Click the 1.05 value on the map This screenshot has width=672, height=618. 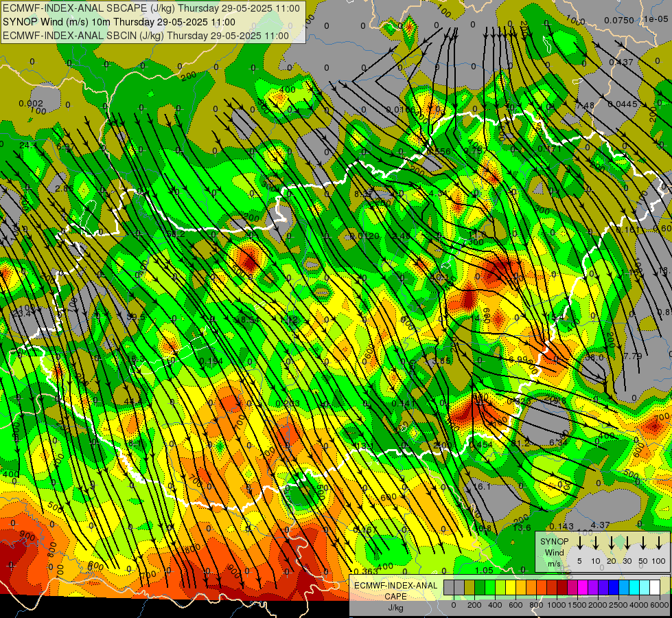click(x=484, y=571)
